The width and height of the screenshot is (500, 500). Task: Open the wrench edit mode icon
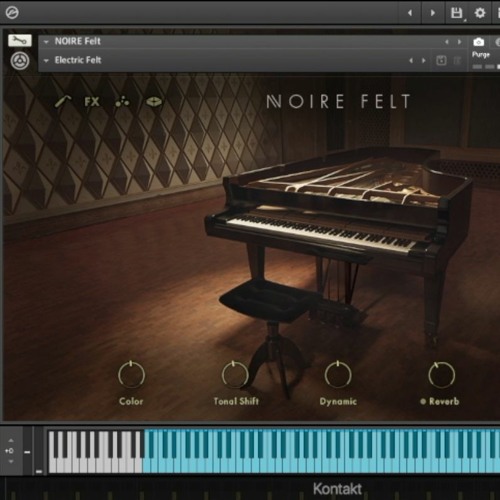coord(20,41)
